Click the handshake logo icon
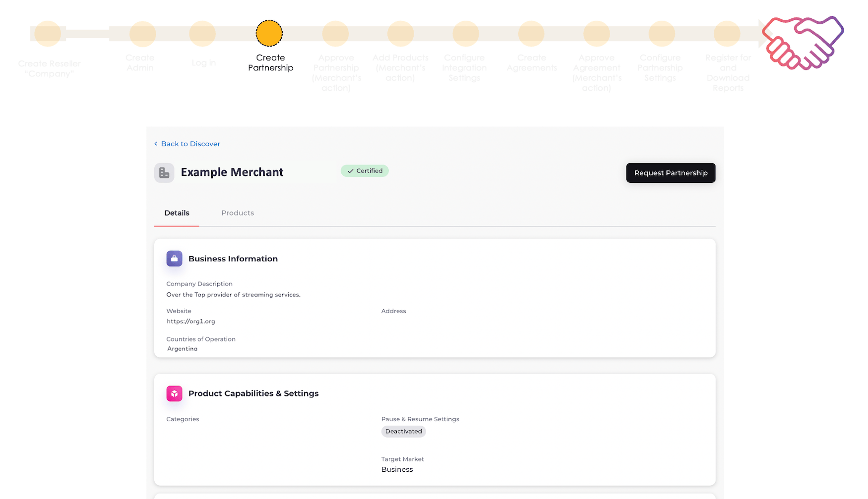 click(803, 43)
